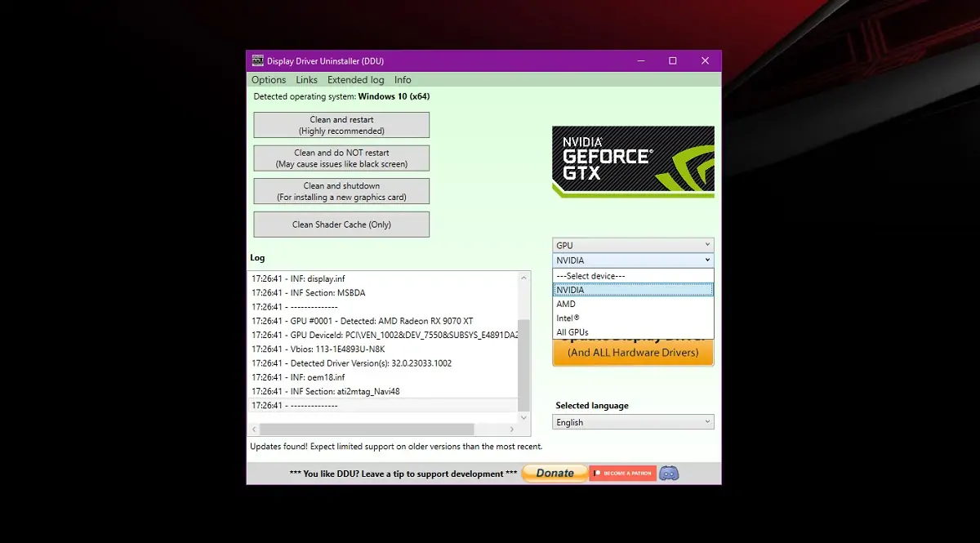Click Clean Shader Cache (Only) button
This screenshot has height=543, width=980.
point(341,225)
